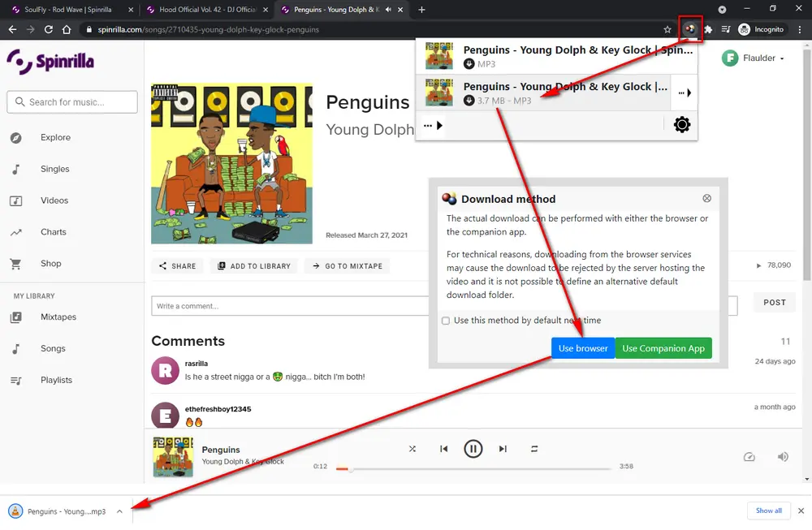
Task: Click SHARE button
Action: [x=177, y=266]
